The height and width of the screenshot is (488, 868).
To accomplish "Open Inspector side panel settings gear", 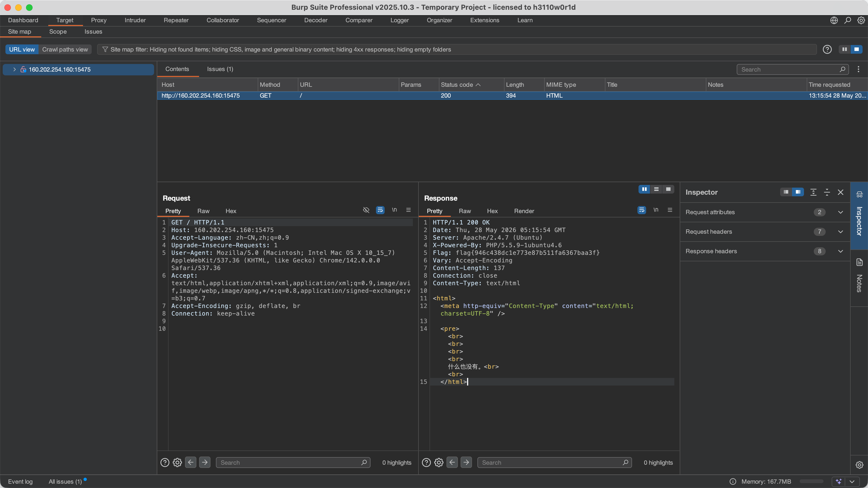I will [859, 465].
